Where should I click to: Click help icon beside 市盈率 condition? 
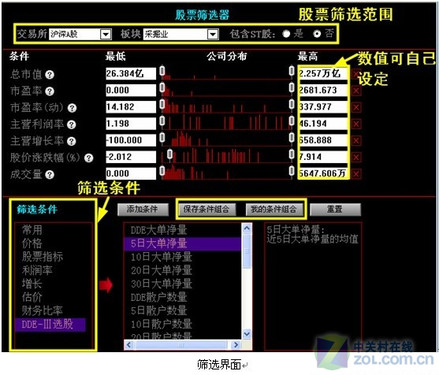point(49,91)
